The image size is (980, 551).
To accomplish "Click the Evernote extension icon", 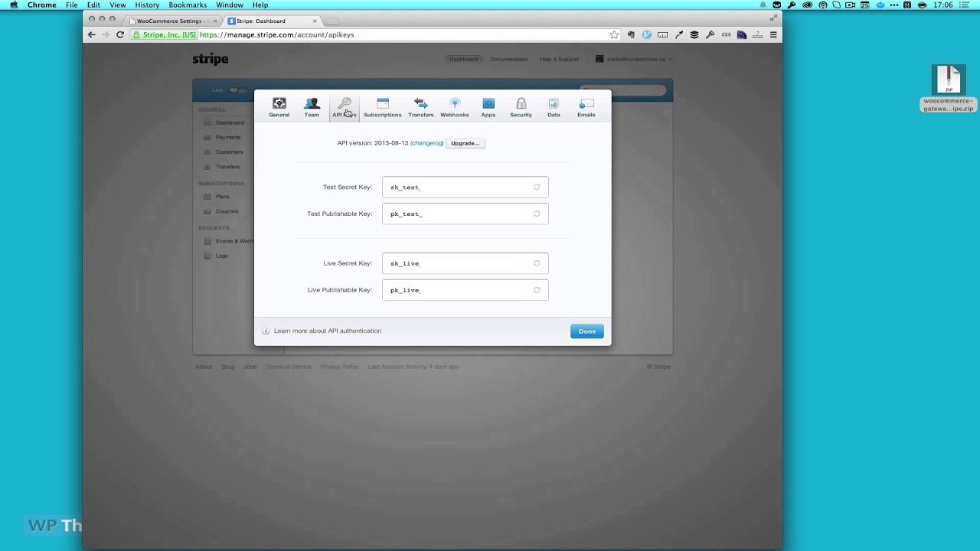I will (x=631, y=34).
